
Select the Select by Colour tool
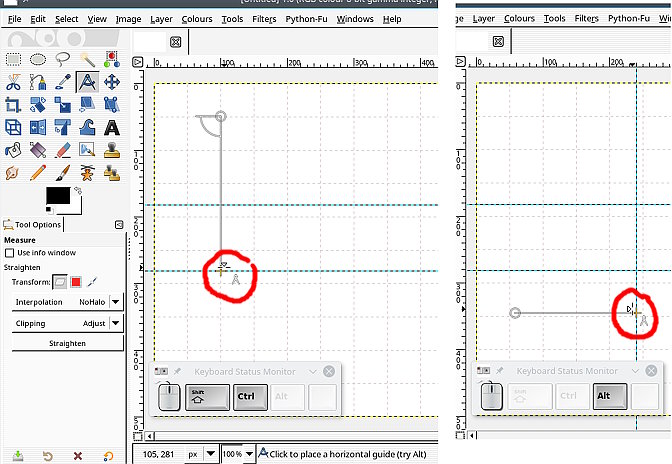click(111, 59)
